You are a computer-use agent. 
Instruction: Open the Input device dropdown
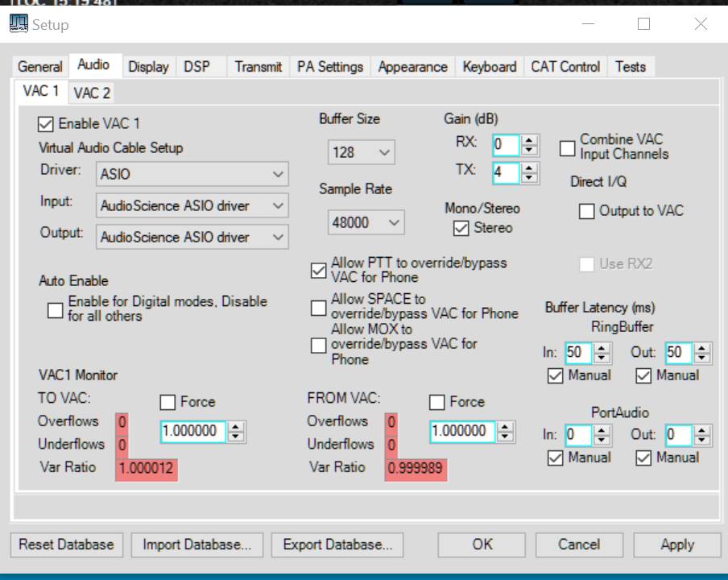[191, 205]
